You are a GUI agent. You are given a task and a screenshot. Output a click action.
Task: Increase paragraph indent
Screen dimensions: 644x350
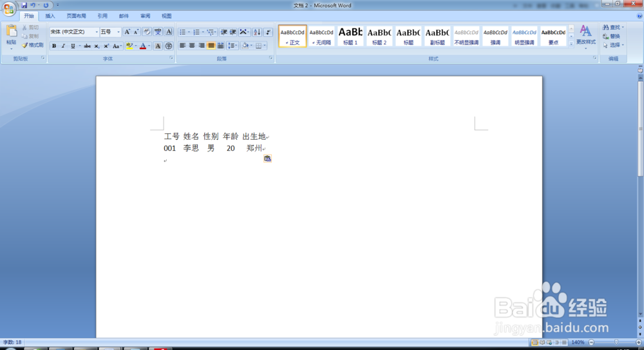(x=233, y=32)
